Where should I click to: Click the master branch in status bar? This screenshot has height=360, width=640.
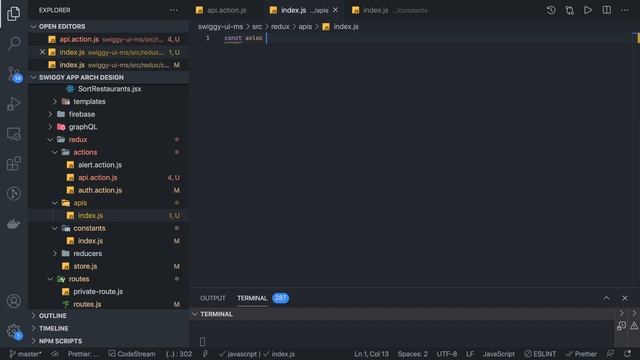pyautogui.click(x=25, y=354)
